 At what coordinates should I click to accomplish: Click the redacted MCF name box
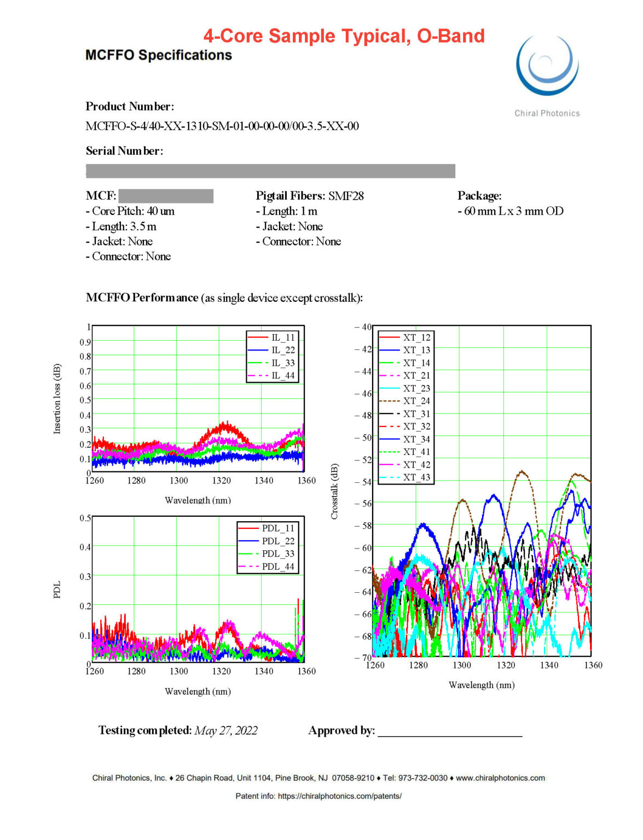tap(166, 196)
